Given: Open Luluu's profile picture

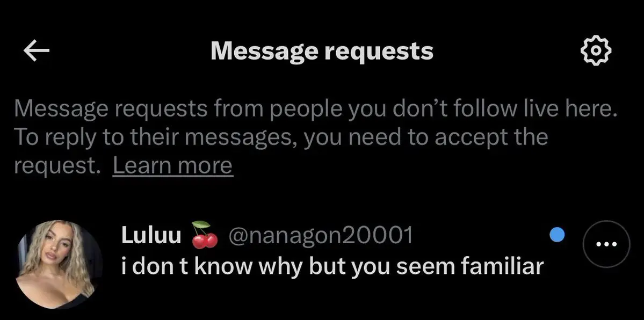Looking at the screenshot, I should coord(57,265).
